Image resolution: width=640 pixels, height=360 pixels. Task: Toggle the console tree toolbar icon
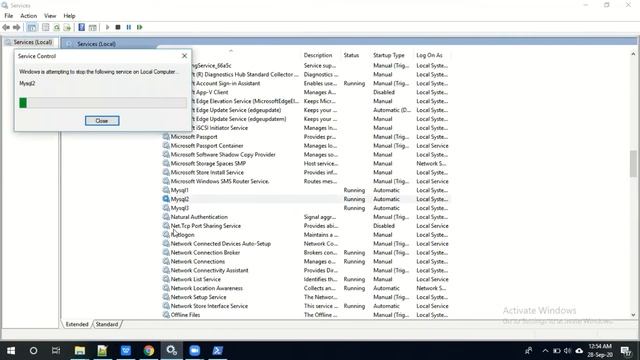(31, 27)
